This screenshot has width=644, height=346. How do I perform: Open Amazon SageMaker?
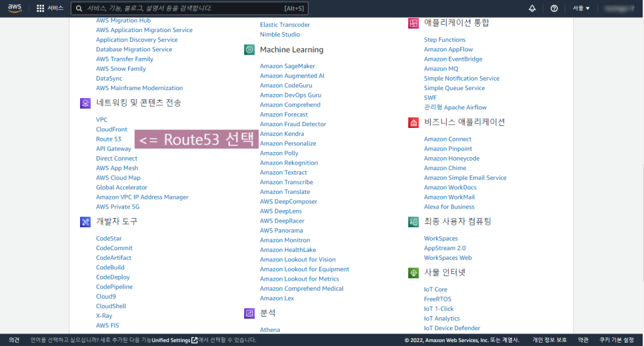(x=287, y=66)
